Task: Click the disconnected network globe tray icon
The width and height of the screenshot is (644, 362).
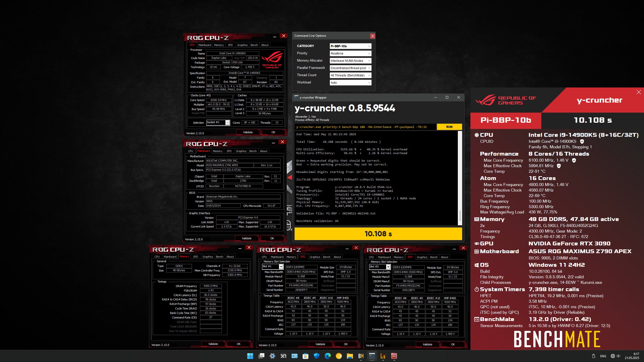Action: [613, 356]
